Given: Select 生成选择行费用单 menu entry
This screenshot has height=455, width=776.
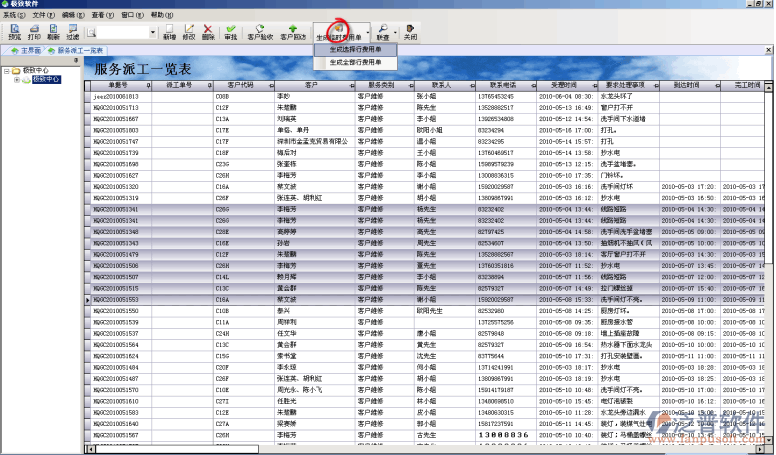Looking at the screenshot, I should coord(355,49).
